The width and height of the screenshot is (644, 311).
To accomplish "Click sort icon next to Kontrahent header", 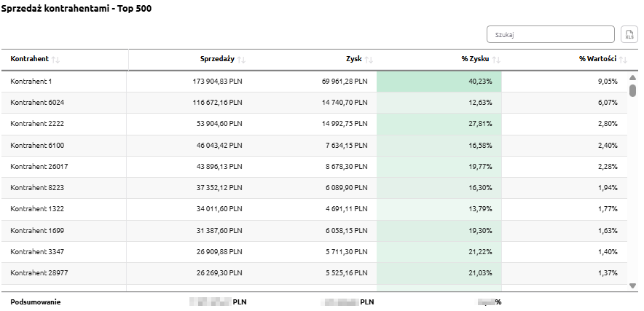I will click(56, 60).
